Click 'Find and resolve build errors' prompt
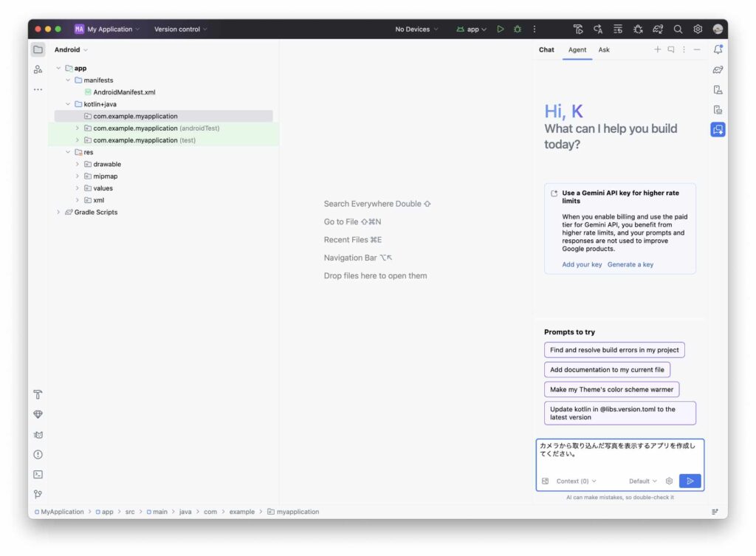 [x=614, y=350]
